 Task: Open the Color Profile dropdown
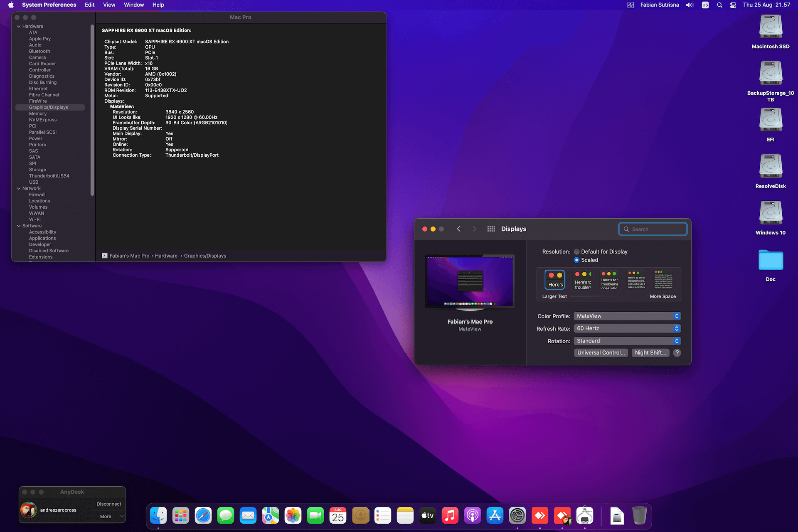[x=627, y=316]
